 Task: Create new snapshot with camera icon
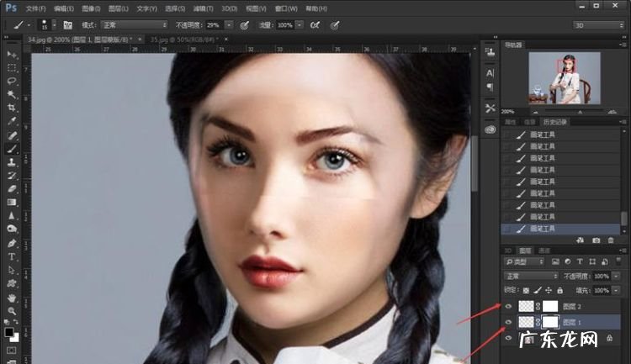(597, 240)
